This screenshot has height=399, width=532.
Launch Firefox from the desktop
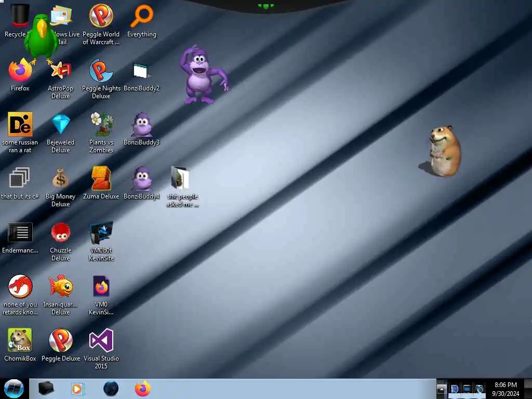click(20, 70)
